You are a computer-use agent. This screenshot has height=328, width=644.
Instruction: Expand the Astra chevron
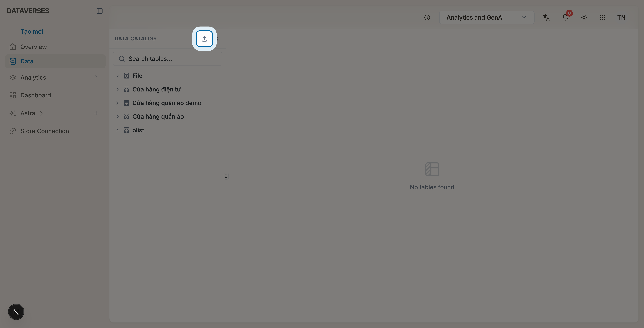[41, 113]
